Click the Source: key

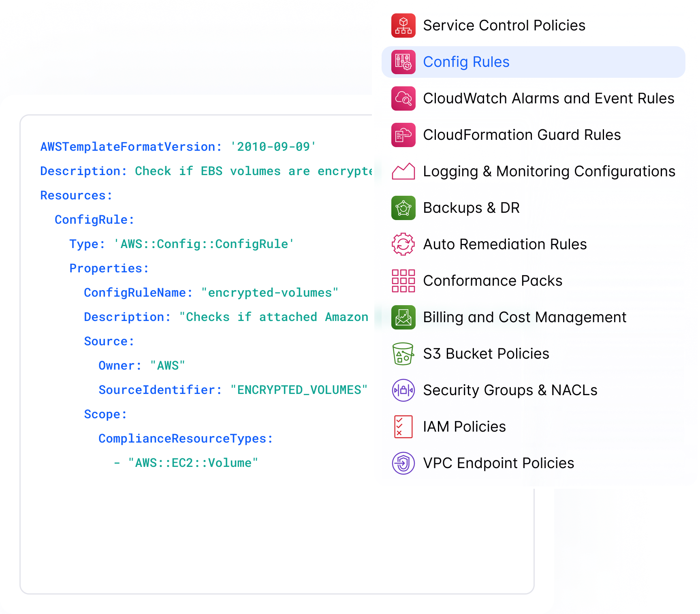[109, 341]
